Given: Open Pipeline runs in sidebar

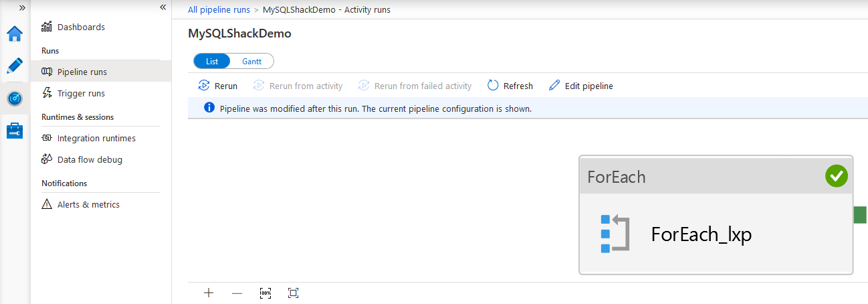Looking at the screenshot, I should 82,72.
